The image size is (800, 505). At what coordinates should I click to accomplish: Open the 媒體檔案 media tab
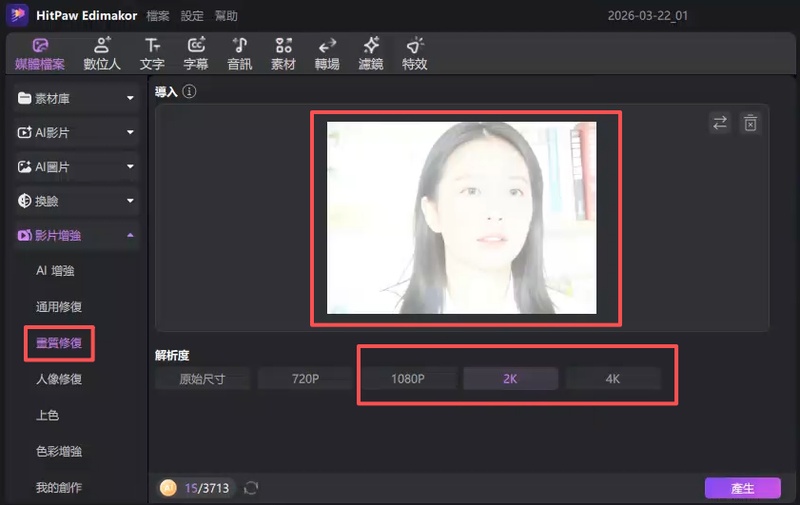[x=40, y=54]
